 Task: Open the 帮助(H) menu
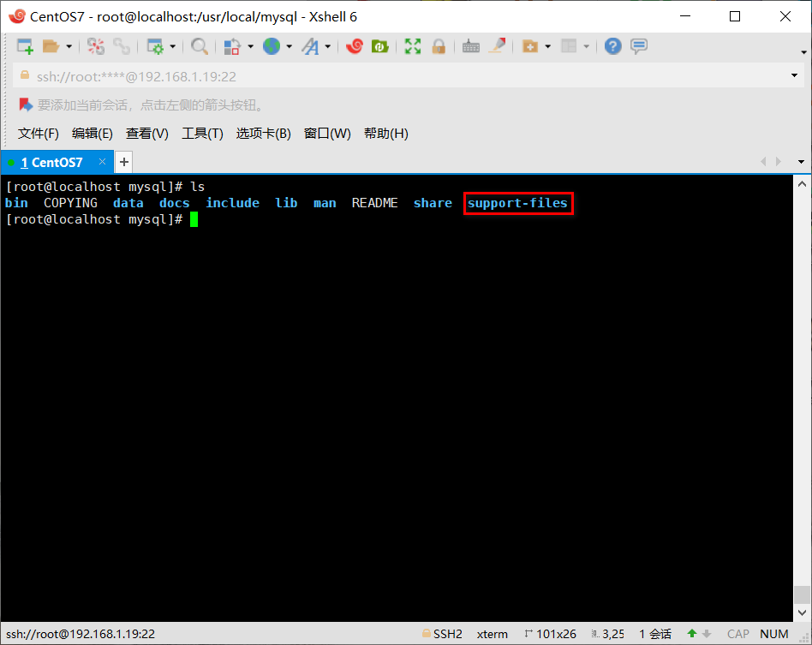[386, 134]
